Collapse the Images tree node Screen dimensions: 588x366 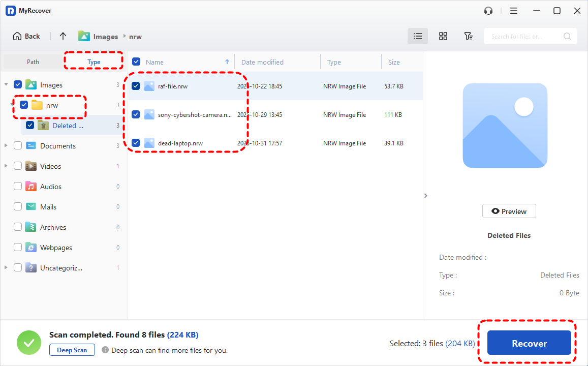6,84
